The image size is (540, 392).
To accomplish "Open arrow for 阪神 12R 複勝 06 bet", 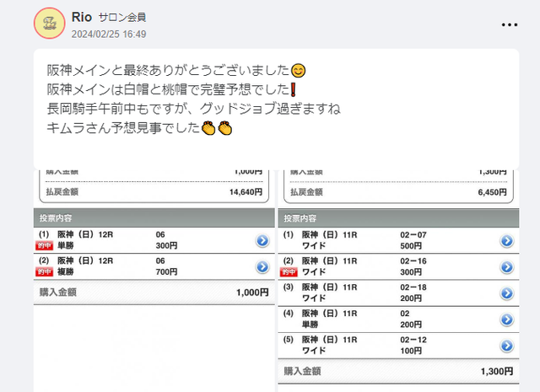I will tap(262, 266).
